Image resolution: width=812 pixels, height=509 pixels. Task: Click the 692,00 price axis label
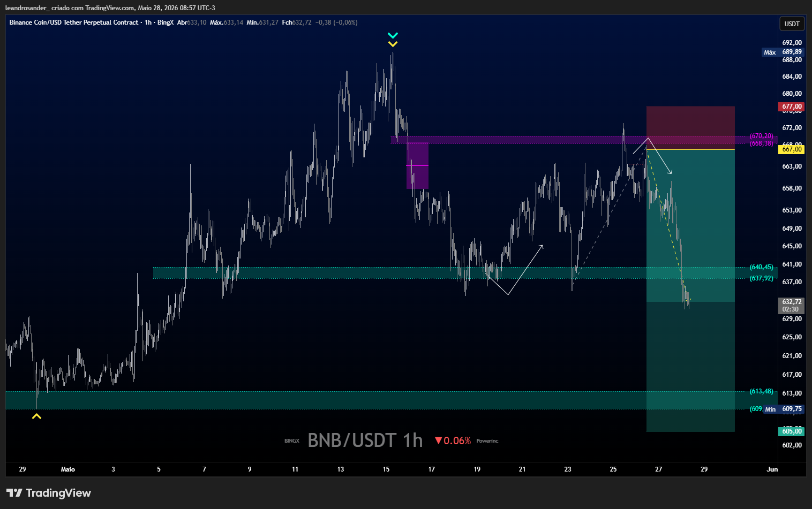[792, 43]
